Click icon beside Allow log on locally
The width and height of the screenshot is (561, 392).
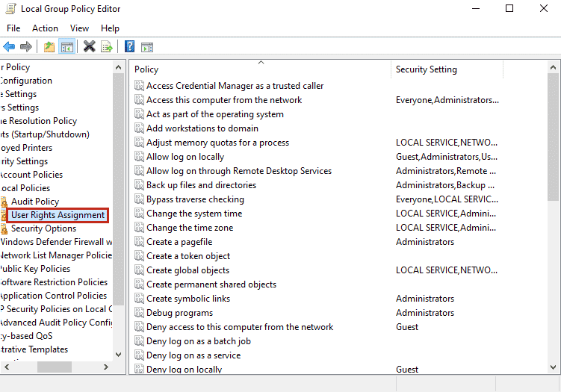(139, 157)
